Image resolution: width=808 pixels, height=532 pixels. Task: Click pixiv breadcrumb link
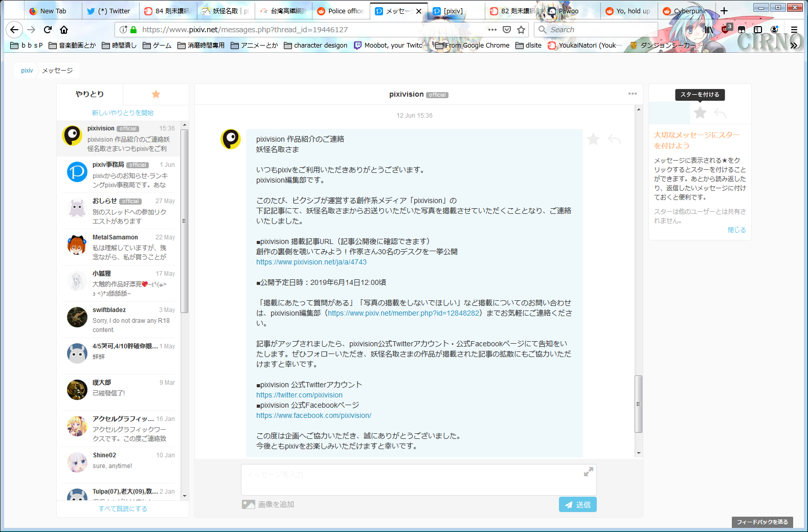pyautogui.click(x=27, y=71)
